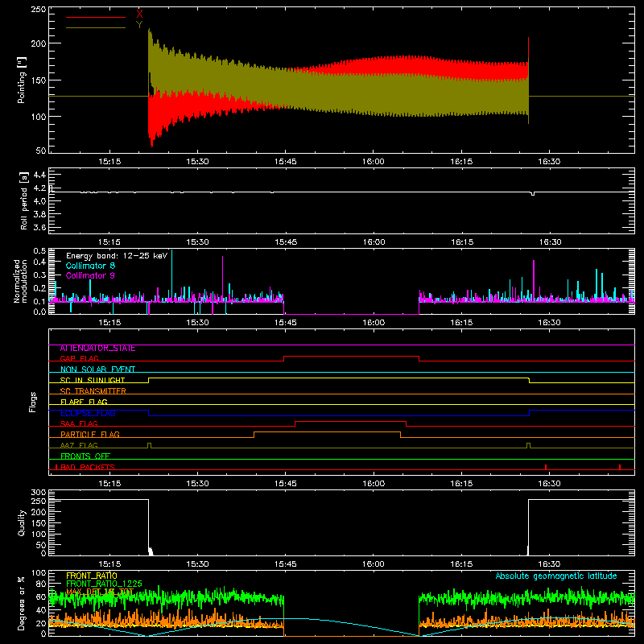Viewport: 644px width, 644px height.
Task: Click the 15:30 label under Pointing plot
Action: click(197, 162)
